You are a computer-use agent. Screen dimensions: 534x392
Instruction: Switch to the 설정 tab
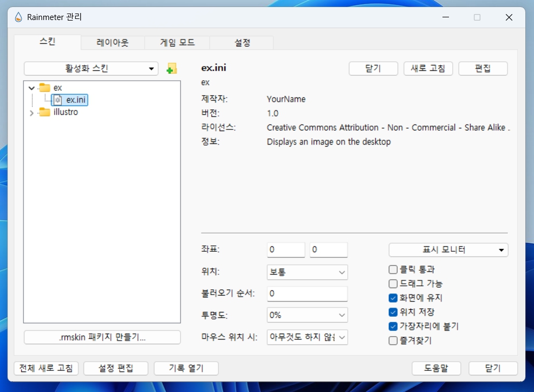pos(242,43)
